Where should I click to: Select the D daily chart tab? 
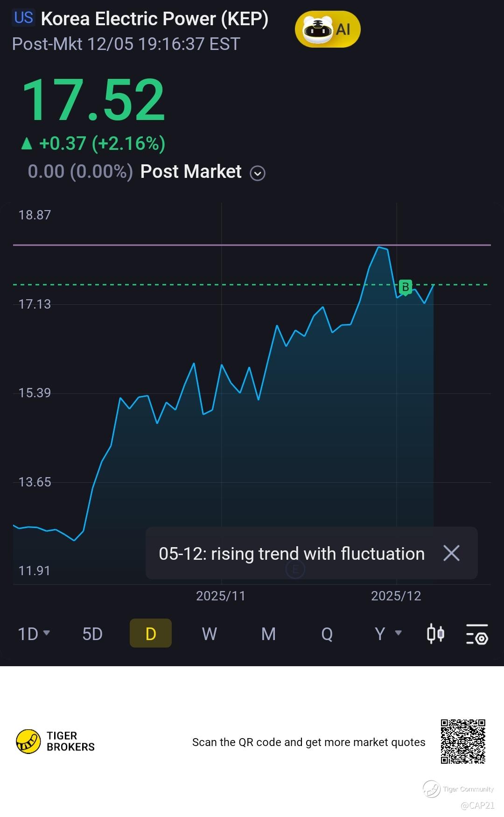pos(150,634)
